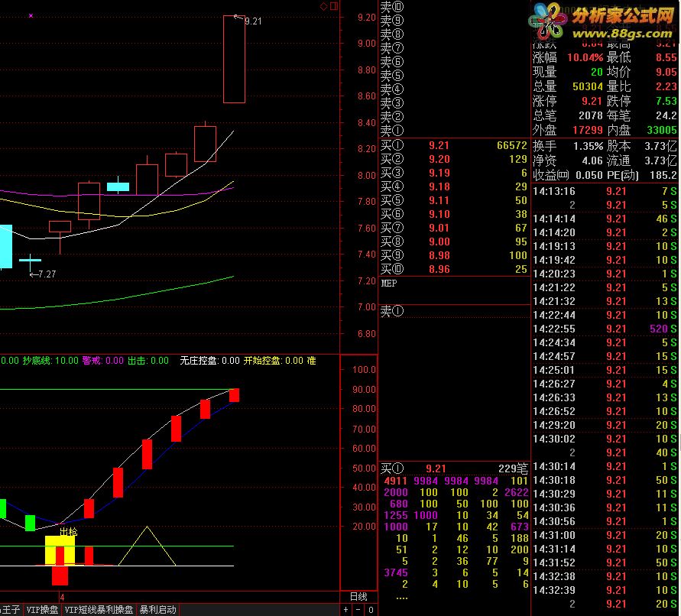This screenshot has height=616, width=681.
Task: Click the 229笔 order count header
Action: [x=513, y=468]
